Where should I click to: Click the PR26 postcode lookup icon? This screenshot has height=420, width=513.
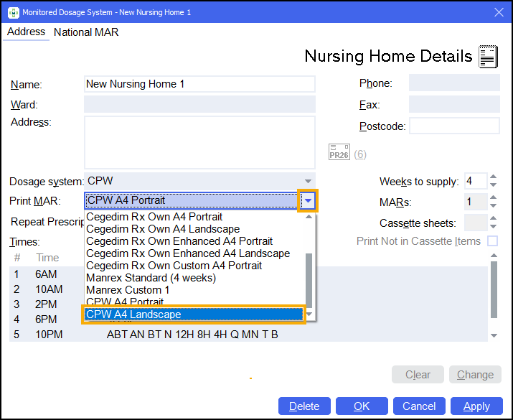pyautogui.click(x=338, y=152)
